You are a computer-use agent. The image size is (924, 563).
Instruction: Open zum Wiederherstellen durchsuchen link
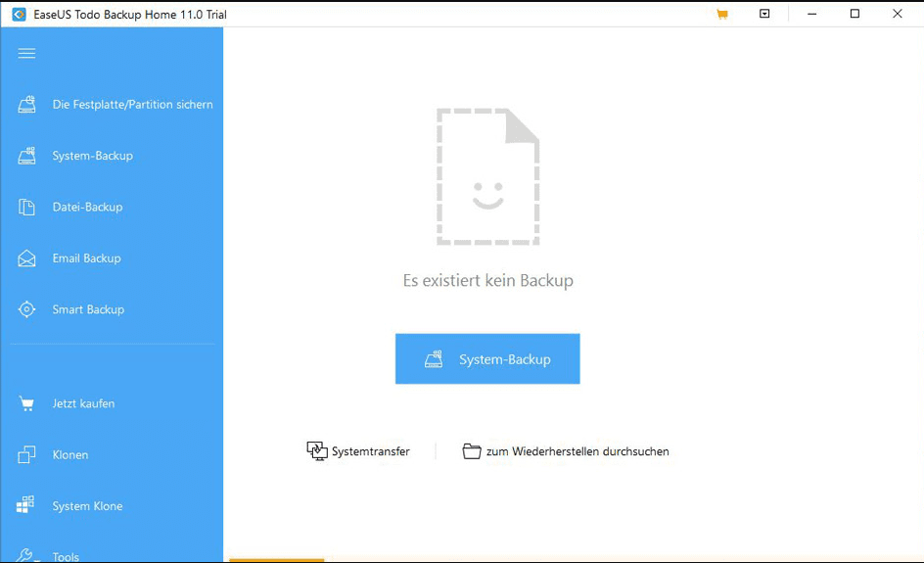[x=577, y=451]
